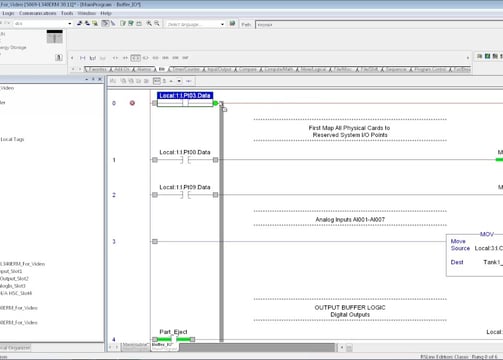Click the rung error marker on rung 0
This screenshot has height=360, width=503.
tap(132, 103)
